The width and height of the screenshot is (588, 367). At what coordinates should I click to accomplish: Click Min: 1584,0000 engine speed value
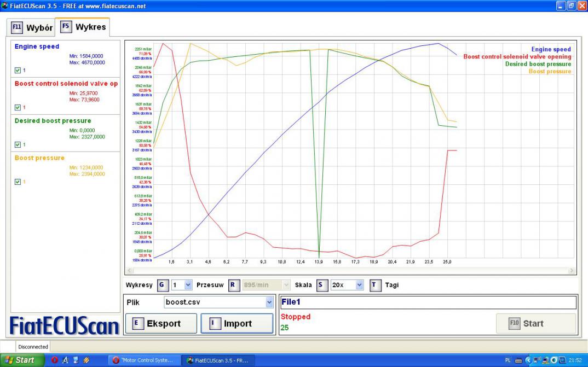point(87,56)
